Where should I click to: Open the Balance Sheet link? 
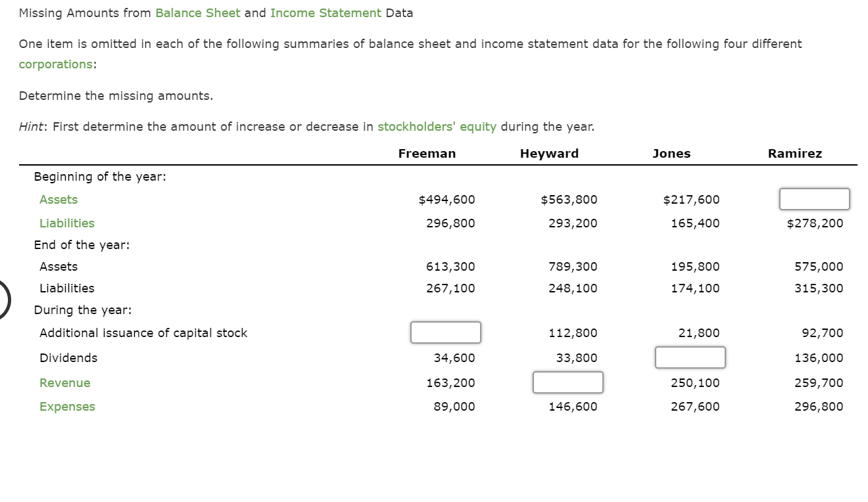tap(197, 13)
